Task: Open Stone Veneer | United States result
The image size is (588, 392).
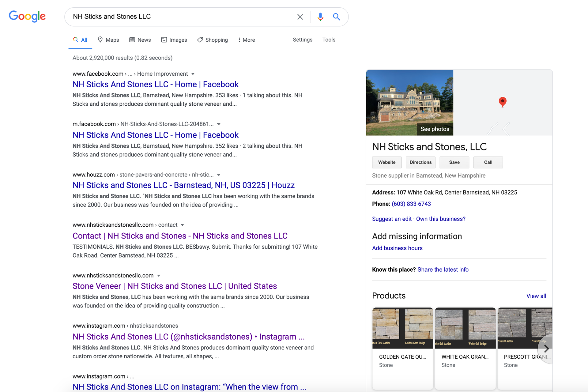Action: click(x=175, y=286)
